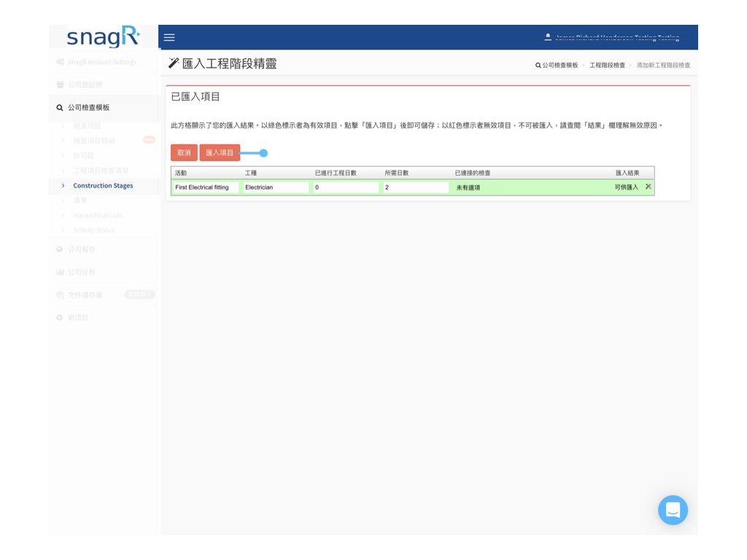Open 公司報告 in the sidebar
Image resolution: width=747 pixels, height=560 pixels.
coord(82,249)
